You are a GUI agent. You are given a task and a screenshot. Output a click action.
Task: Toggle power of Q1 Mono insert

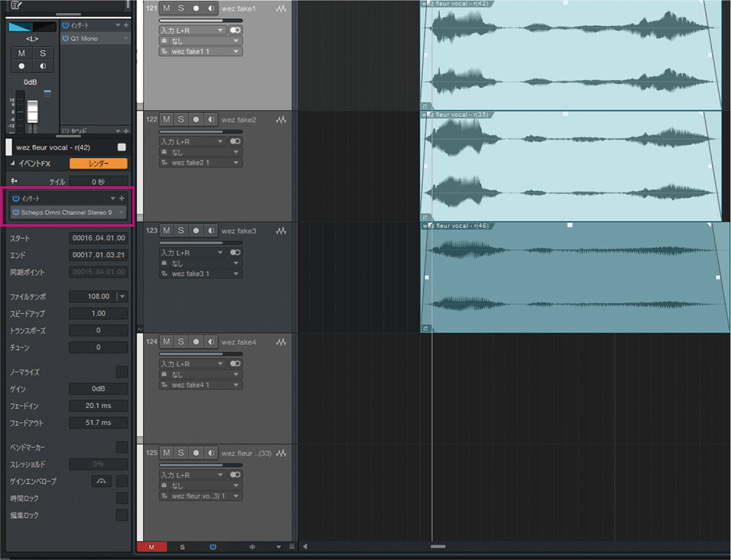click(65, 38)
